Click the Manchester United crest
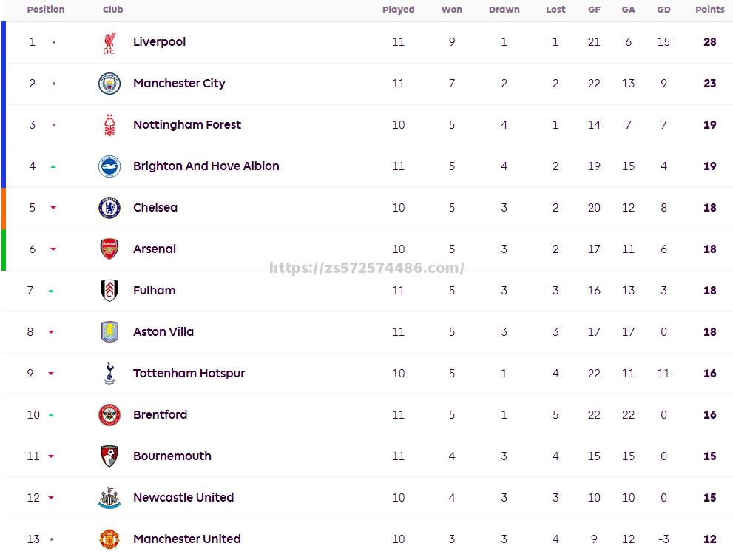 [109, 539]
